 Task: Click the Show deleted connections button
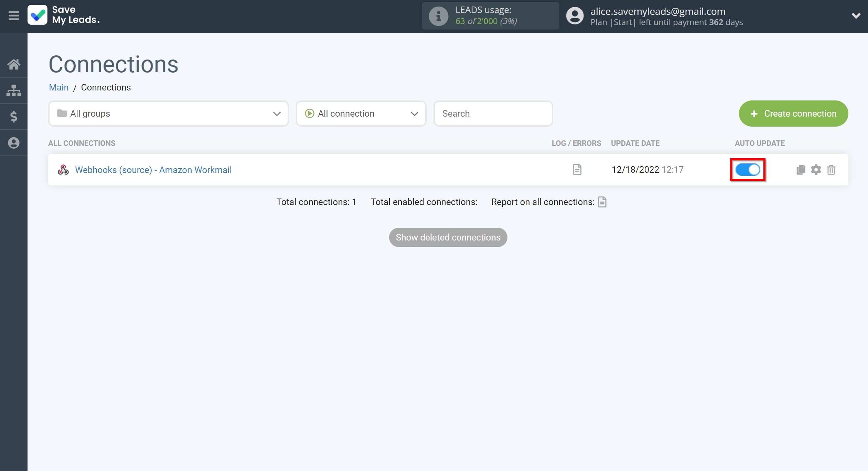click(x=448, y=237)
